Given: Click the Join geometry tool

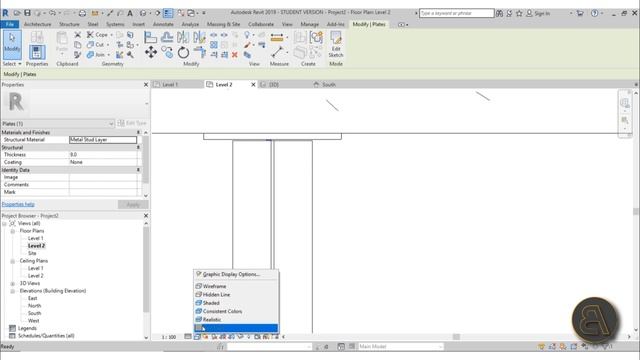Looking at the screenshot, I should pos(96,55).
